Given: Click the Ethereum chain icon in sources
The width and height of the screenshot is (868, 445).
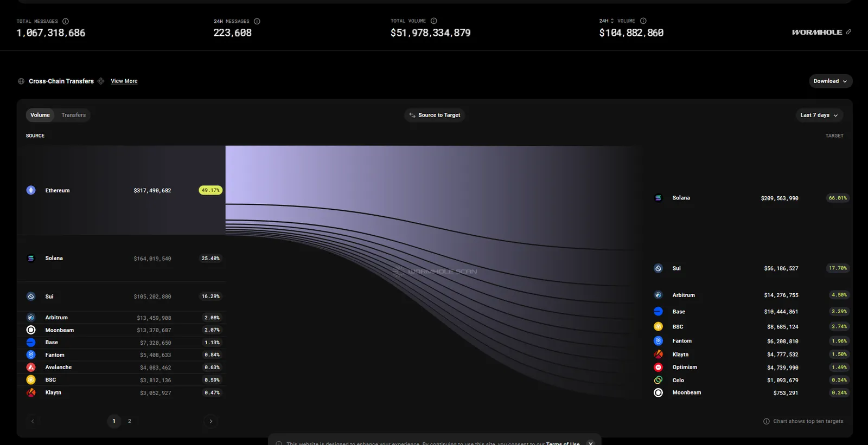Looking at the screenshot, I should (31, 190).
